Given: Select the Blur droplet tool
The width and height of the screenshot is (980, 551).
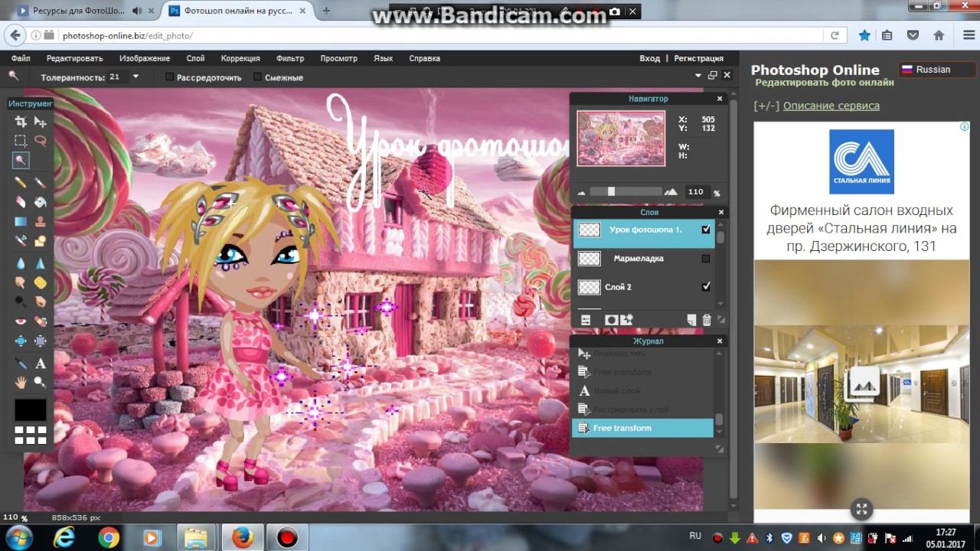Looking at the screenshot, I should (x=21, y=263).
